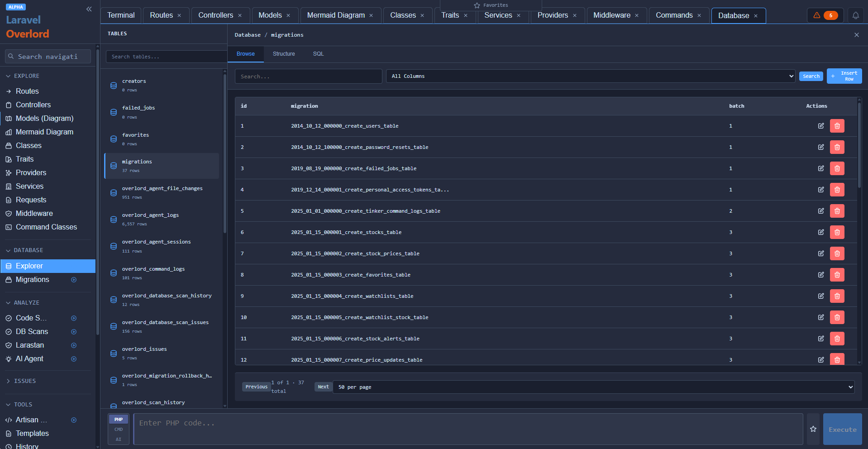Viewport: 868px width, 449px height.
Task: Toggle the DB Scans switch
Action: point(74,331)
